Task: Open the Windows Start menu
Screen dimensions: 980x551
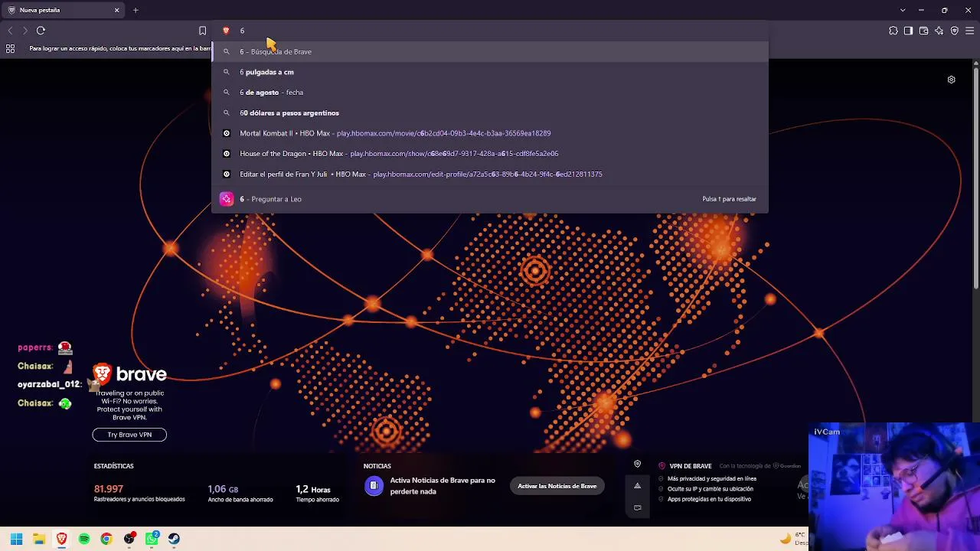Action: 16,539
